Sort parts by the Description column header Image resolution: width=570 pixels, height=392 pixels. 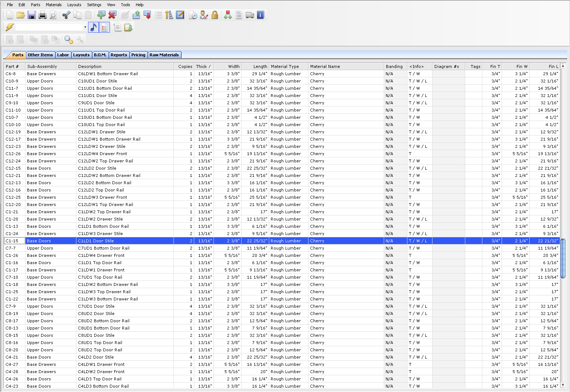(x=89, y=66)
